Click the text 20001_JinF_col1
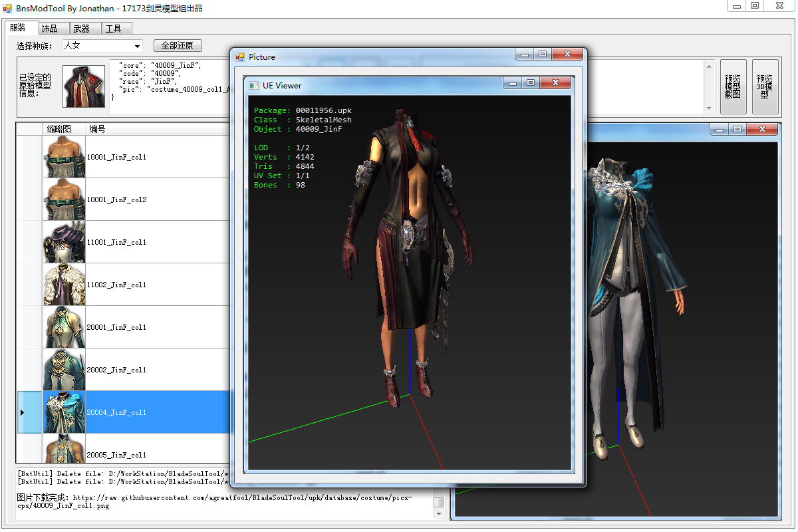The image size is (798, 532). (x=116, y=328)
